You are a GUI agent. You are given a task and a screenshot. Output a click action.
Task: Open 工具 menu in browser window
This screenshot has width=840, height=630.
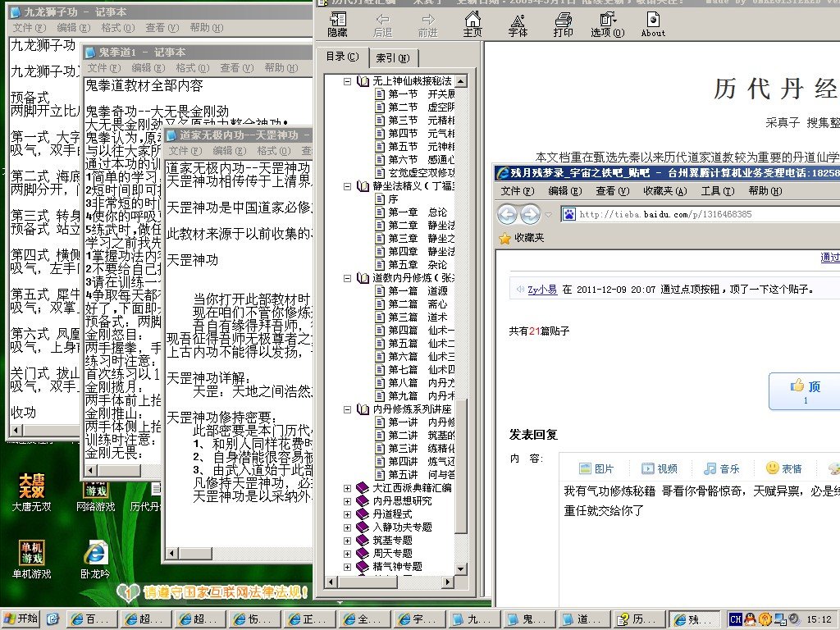(x=718, y=190)
